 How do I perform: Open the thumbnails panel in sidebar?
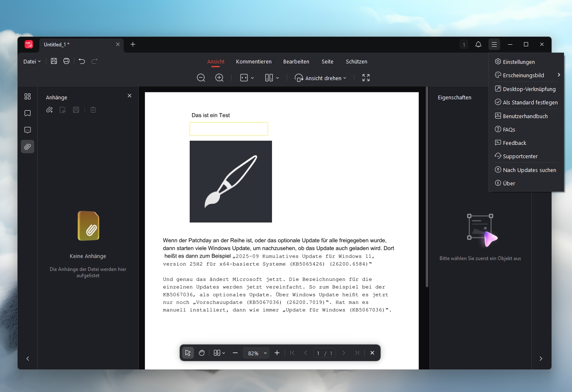coord(28,96)
